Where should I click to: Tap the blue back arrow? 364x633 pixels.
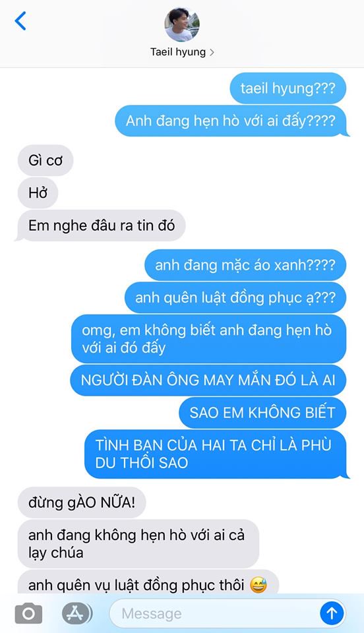click(20, 21)
